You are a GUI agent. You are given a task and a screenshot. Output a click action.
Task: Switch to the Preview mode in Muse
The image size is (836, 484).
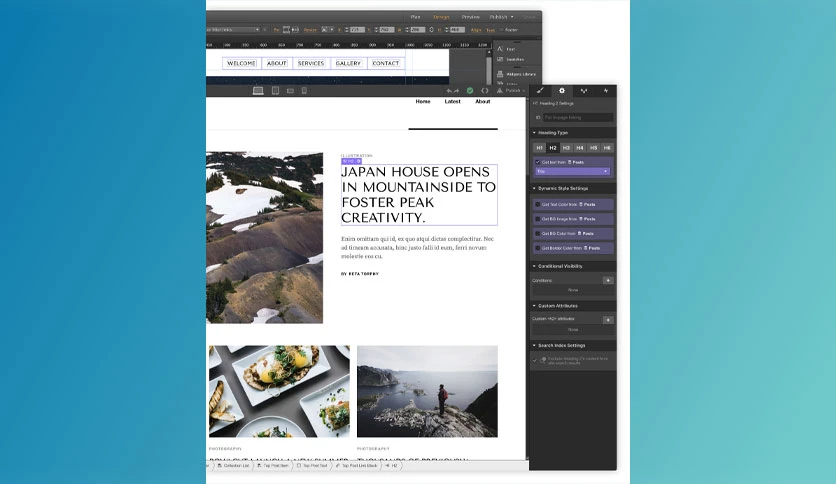coord(470,17)
